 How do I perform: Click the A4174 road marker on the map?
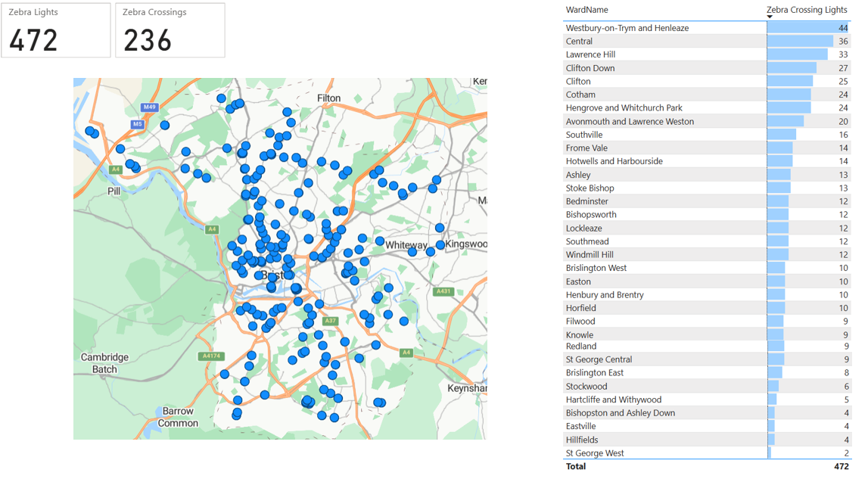[211, 356]
